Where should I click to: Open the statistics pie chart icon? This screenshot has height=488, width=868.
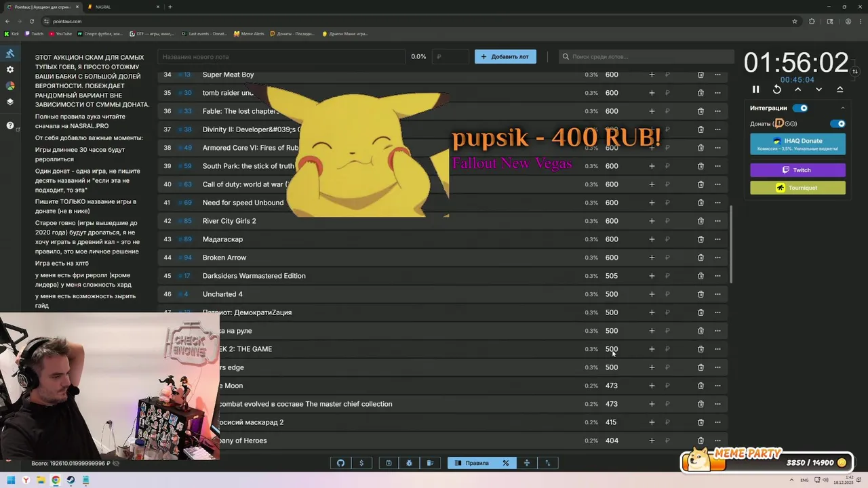click(x=10, y=86)
